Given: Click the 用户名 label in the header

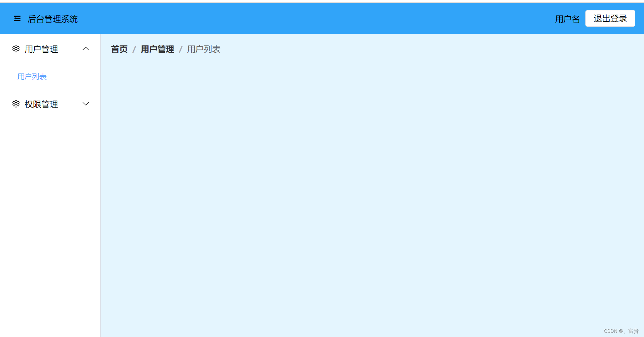Looking at the screenshot, I should pyautogui.click(x=567, y=19).
